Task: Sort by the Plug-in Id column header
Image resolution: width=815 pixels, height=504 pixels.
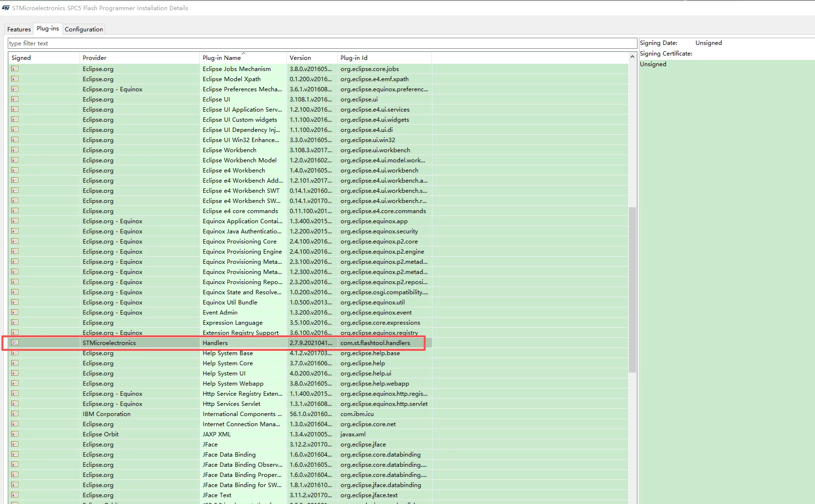Action: pyautogui.click(x=385, y=58)
